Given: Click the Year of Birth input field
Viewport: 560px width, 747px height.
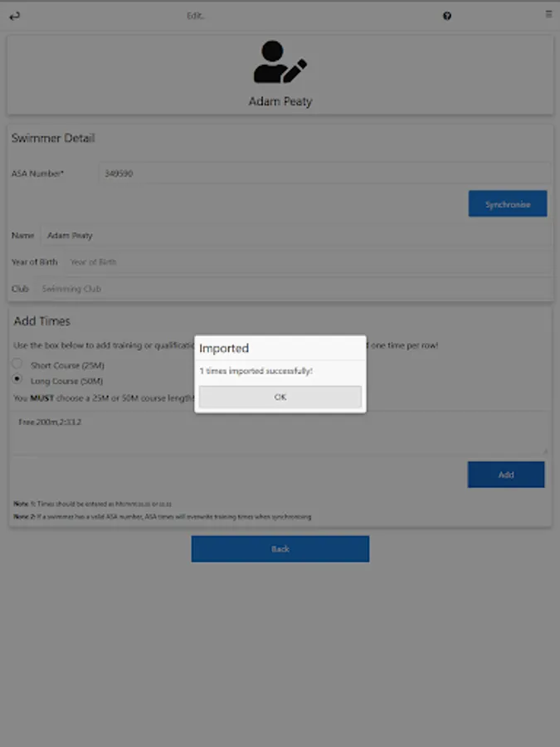Looking at the screenshot, I should [x=308, y=262].
